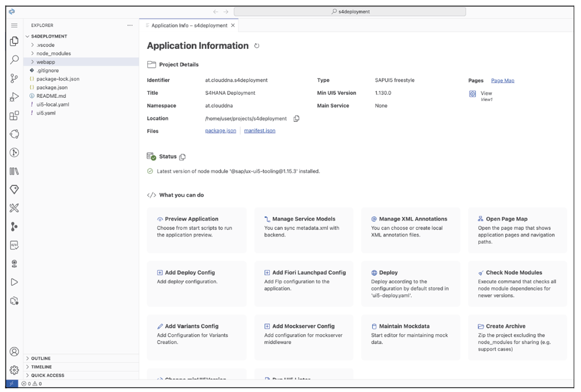
Task: Open the Manage gear icon
Action: pos(14,370)
